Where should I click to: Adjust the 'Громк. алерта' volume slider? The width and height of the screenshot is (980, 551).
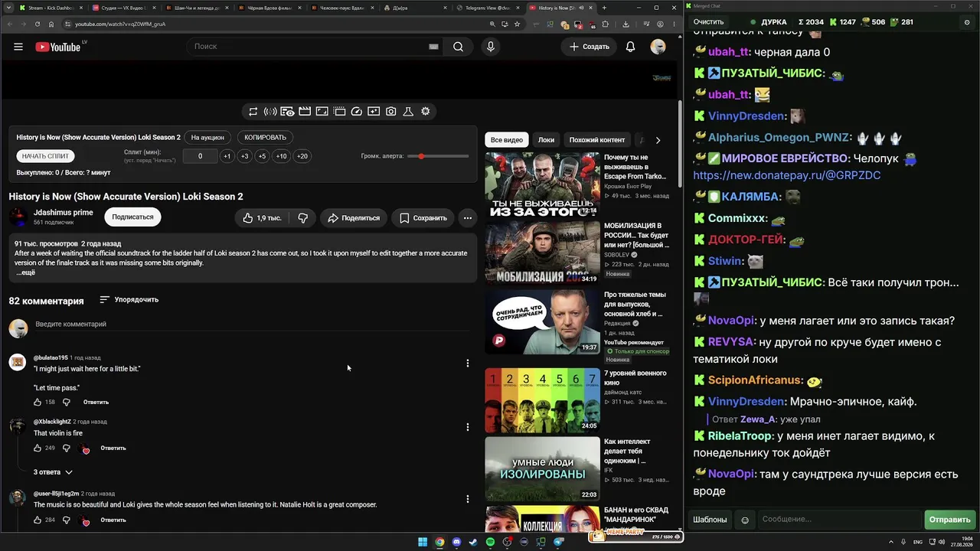[x=438, y=156]
